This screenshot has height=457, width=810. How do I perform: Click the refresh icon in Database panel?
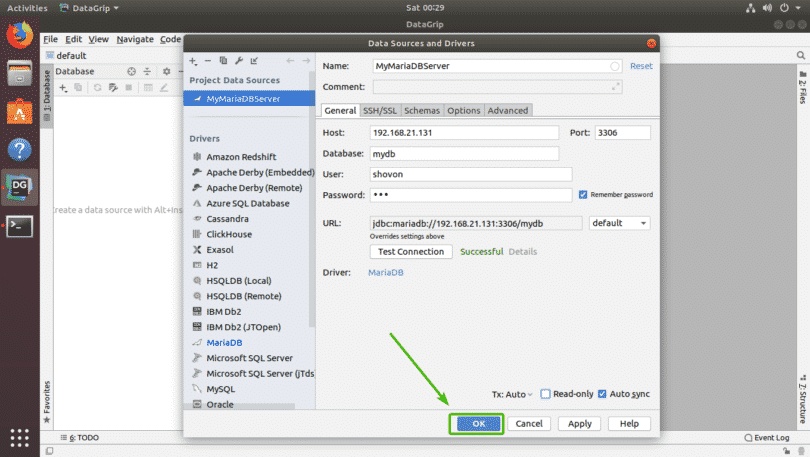(x=97, y=88)
